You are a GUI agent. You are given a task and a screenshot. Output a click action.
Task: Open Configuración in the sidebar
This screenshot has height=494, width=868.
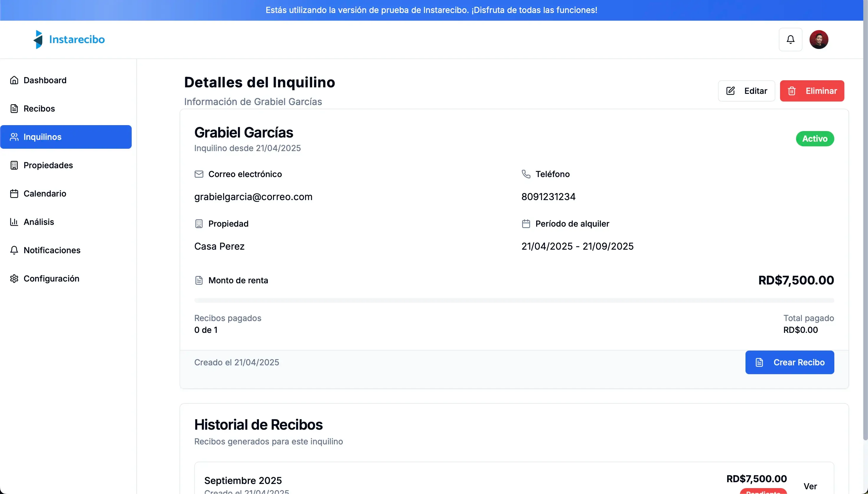pyautogui.click(x=66, y=279)
